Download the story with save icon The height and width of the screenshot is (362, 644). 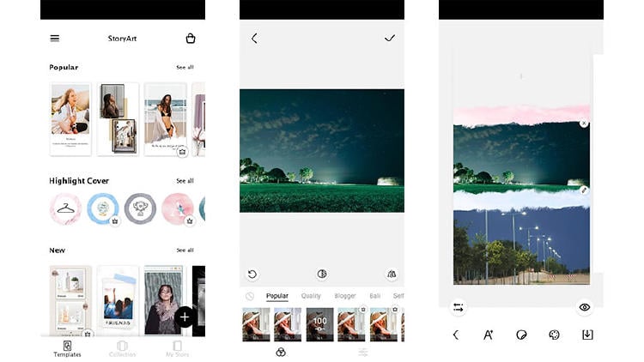587,335
